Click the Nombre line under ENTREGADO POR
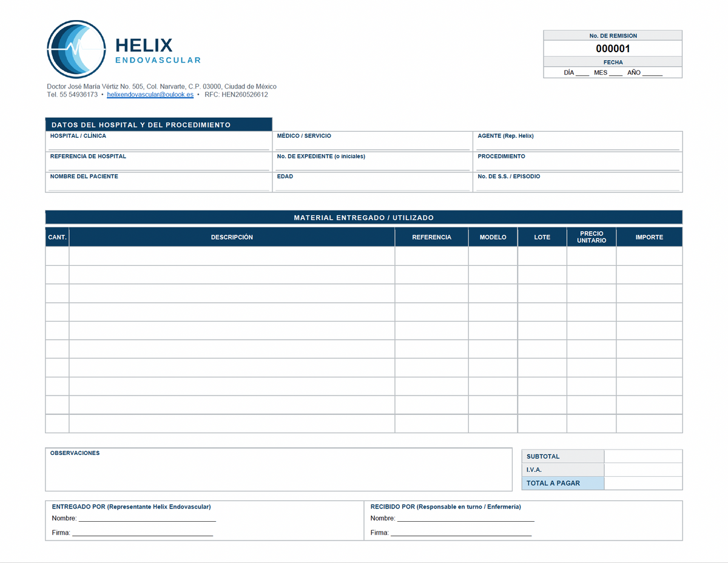The height and width of the screenshot is (563, 728). click(147, 519)
